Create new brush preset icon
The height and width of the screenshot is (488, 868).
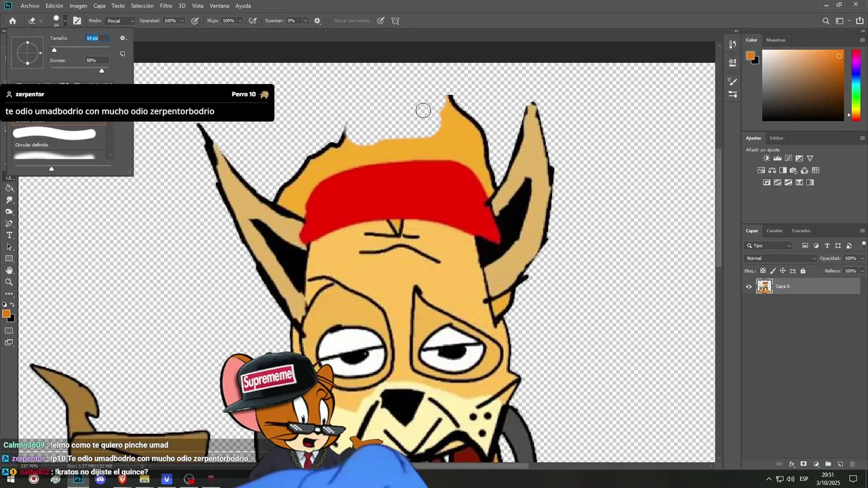click(x=123, y=54)
